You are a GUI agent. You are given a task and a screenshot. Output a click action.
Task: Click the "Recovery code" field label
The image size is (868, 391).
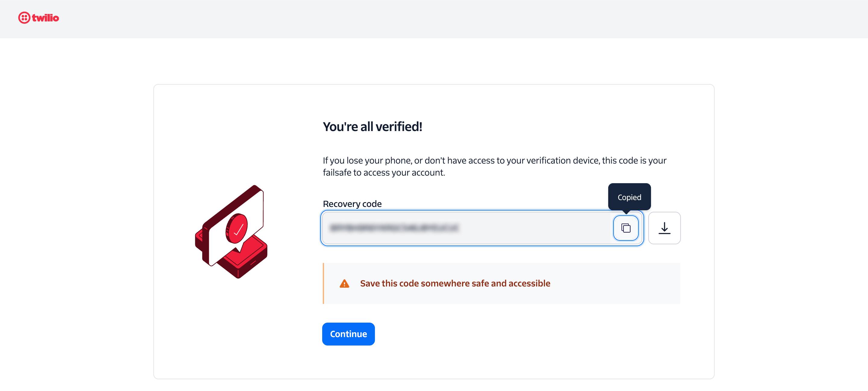tap(352, 204)
